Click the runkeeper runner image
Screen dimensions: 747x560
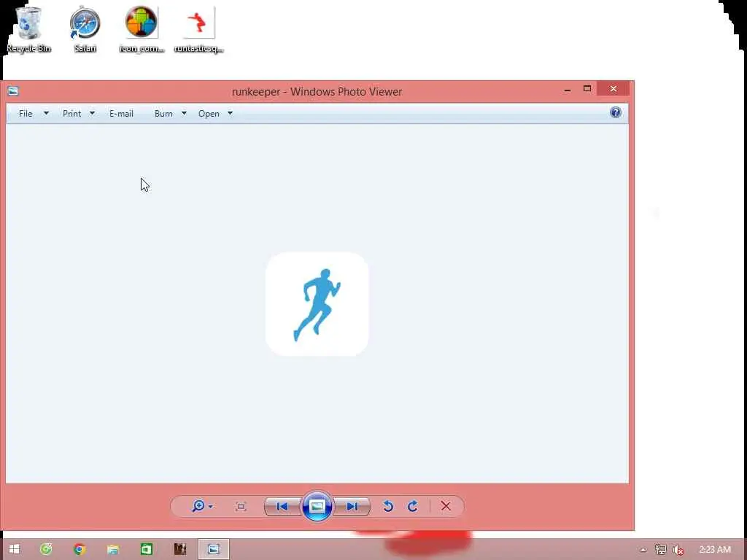(x=317, y=304)
